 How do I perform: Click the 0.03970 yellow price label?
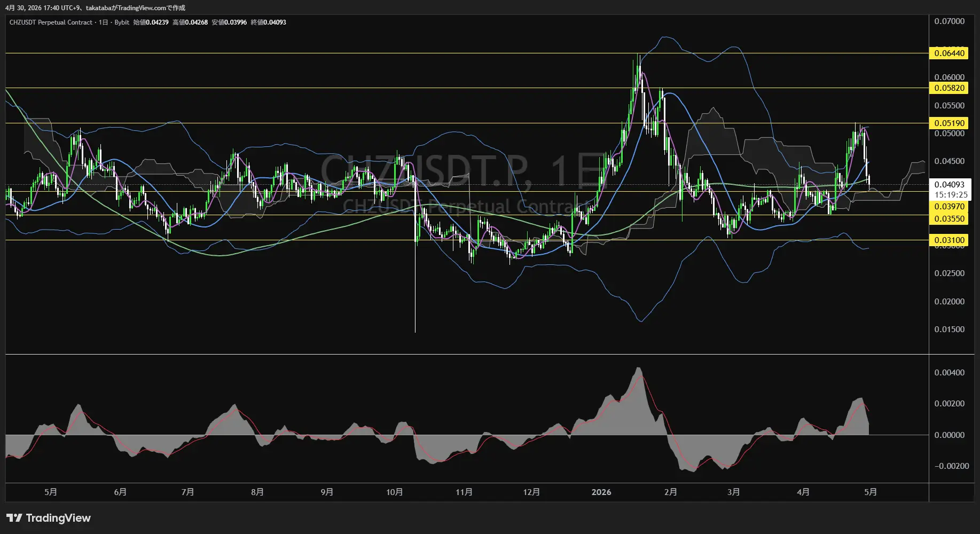pos(949,207)
